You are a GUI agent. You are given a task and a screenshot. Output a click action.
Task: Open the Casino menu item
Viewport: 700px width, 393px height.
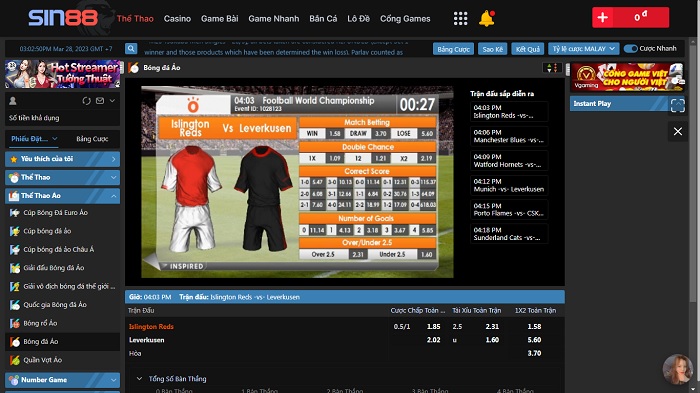coord(177,19)
